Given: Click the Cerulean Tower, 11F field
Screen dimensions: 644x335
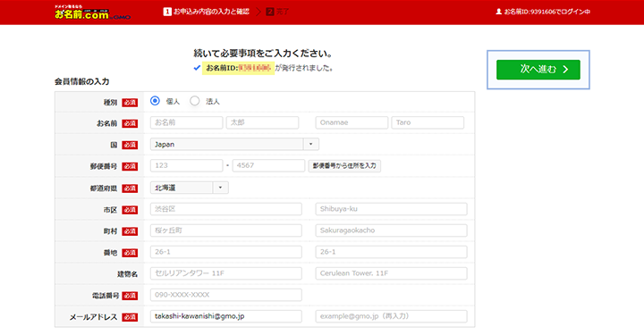Looking at the screenshot, I should (391, 273).
